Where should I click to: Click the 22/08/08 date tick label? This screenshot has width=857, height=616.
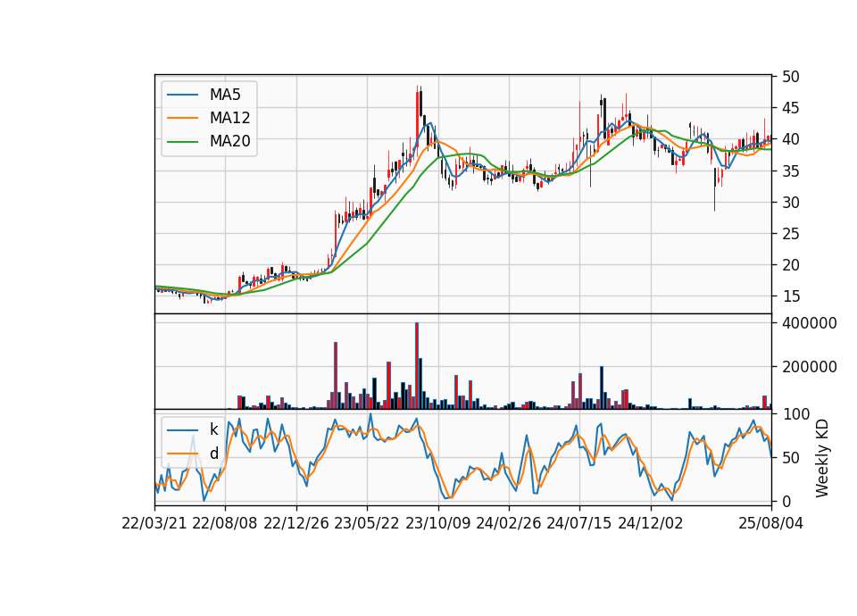pyautogui.click(x=225, y=523)
